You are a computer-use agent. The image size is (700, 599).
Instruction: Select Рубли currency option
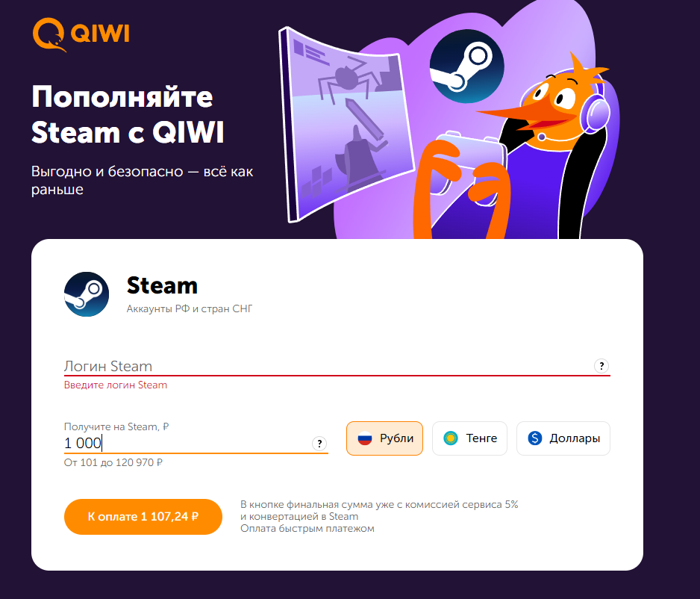(384, 438)
